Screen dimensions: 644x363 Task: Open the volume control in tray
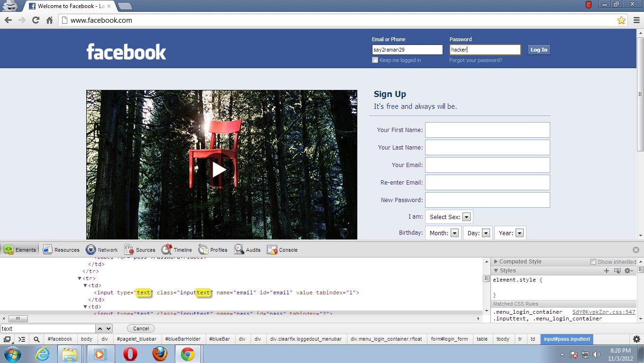point(596,354)
